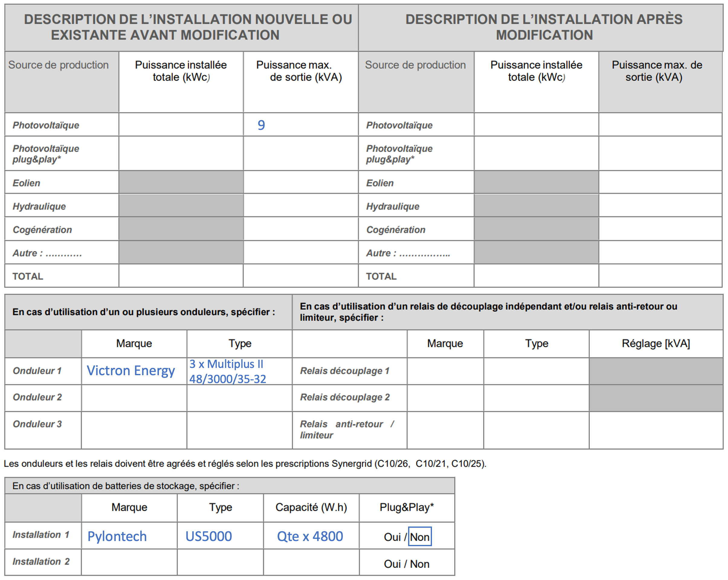
Task: Click the Synergrid prescriptions note
Action: [x=245, y=463]
